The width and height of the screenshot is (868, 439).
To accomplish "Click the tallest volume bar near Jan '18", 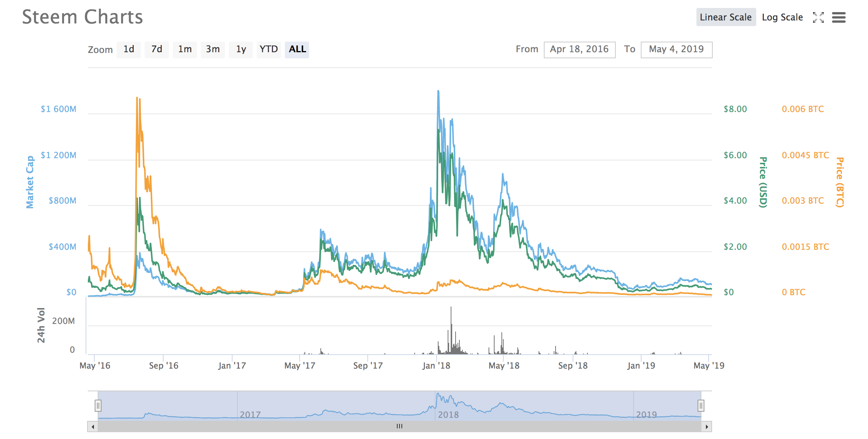I will (x=451, y=330).
